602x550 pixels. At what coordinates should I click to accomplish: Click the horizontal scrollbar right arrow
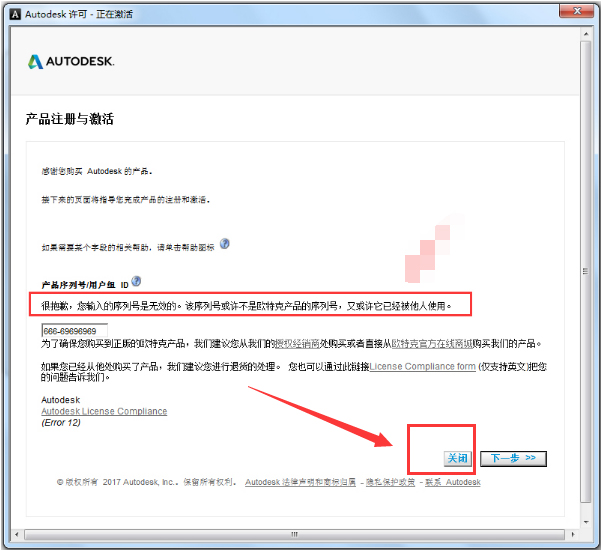point(573,534)
